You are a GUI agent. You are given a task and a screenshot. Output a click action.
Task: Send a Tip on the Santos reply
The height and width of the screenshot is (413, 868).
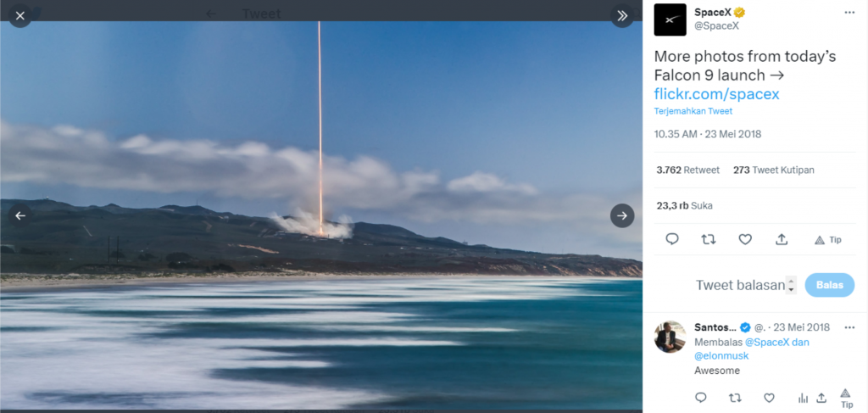(x=845, y=398)
